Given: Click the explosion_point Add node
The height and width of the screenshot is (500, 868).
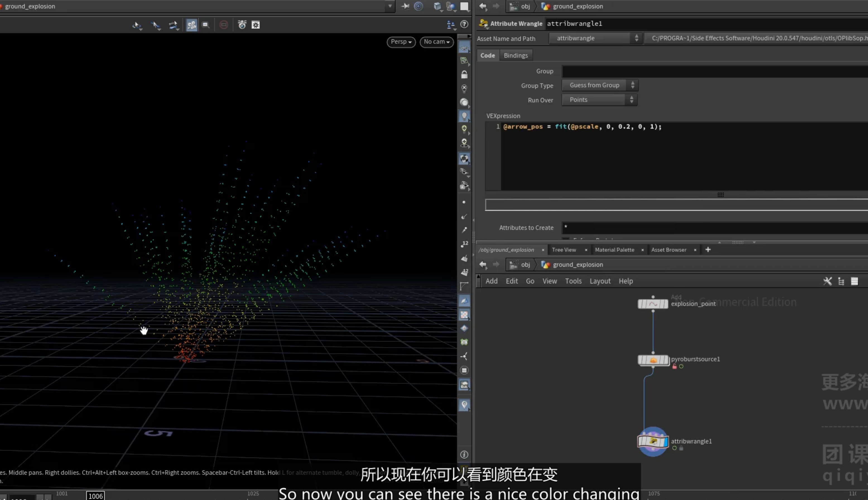Looking at the screenshot, I should 653,304.
